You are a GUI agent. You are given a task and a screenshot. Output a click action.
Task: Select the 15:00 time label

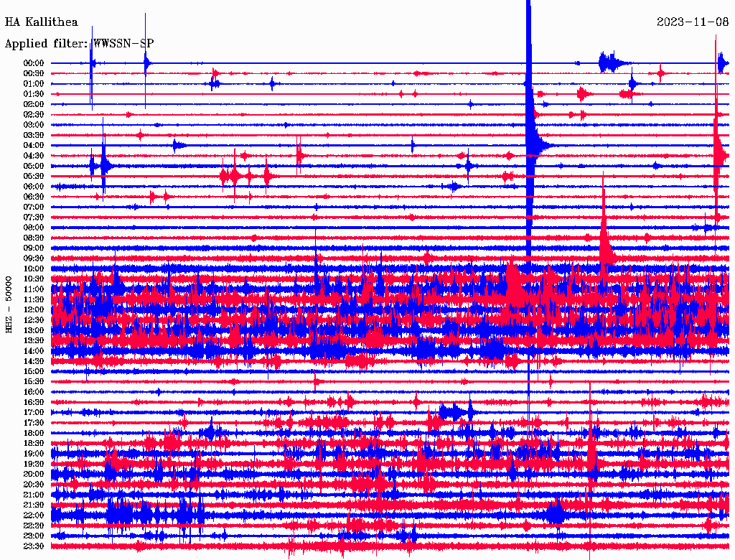[34, 371]
